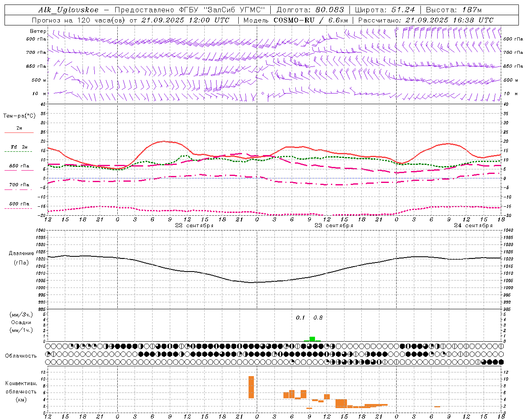The image size is (525, 420).
Task: Click the Облачность cloud cover label
Action: [x=21, y=356]
